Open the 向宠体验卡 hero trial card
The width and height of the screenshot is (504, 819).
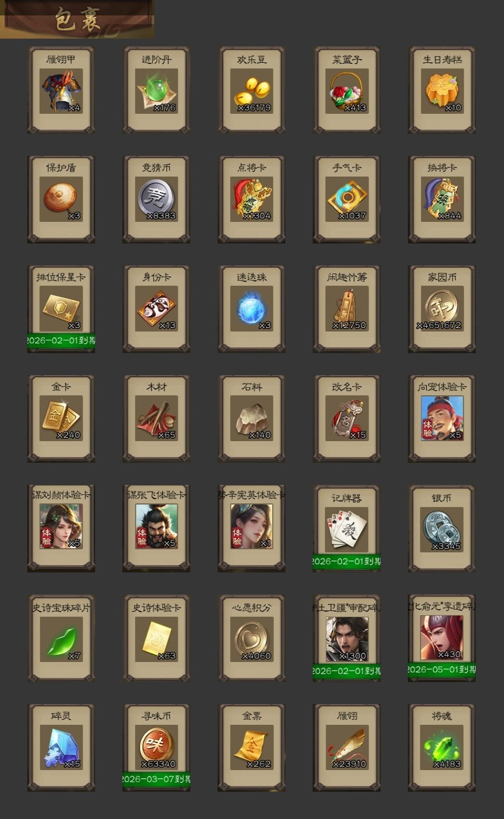click(442, 419)
